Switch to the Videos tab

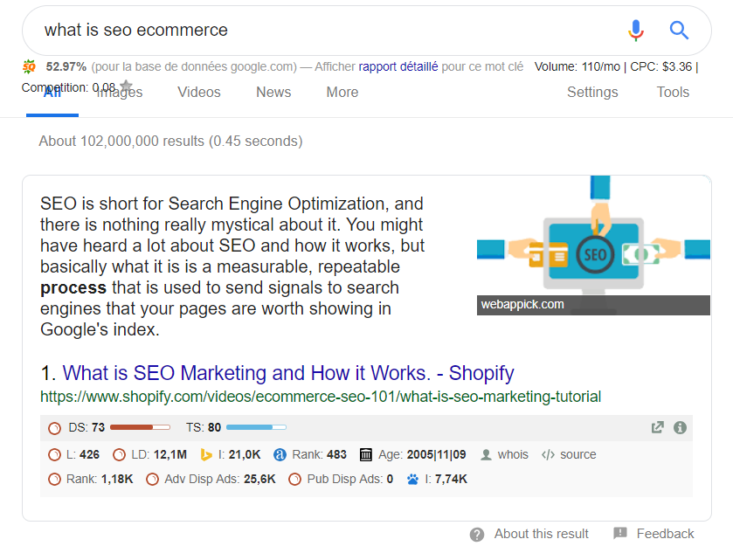click(x=198, y=92)
